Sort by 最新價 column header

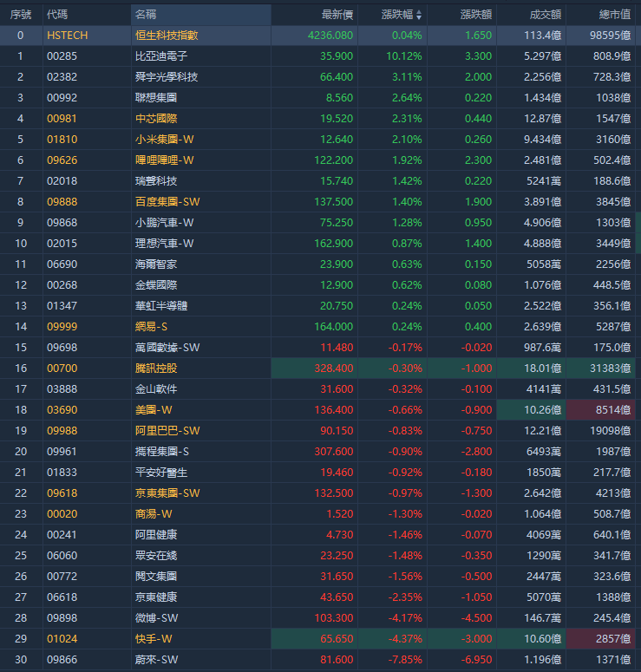337,15
